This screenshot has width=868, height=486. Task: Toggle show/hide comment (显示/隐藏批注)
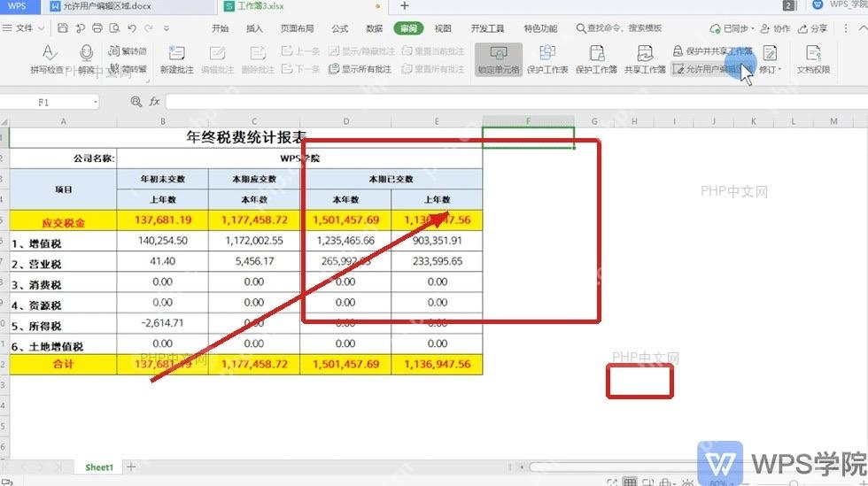coord(361,51)
